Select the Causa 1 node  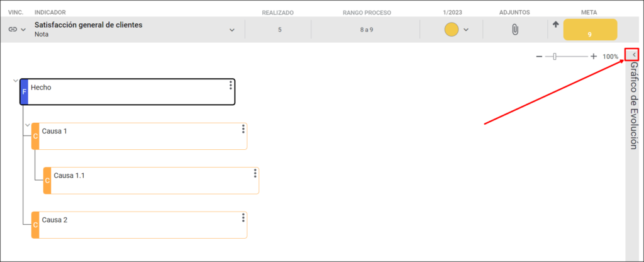139,136
